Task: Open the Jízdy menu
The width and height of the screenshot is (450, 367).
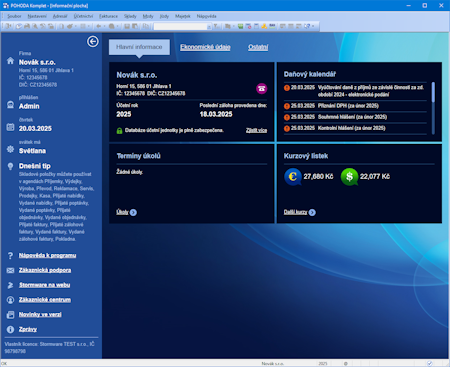Action: [164, 16]
